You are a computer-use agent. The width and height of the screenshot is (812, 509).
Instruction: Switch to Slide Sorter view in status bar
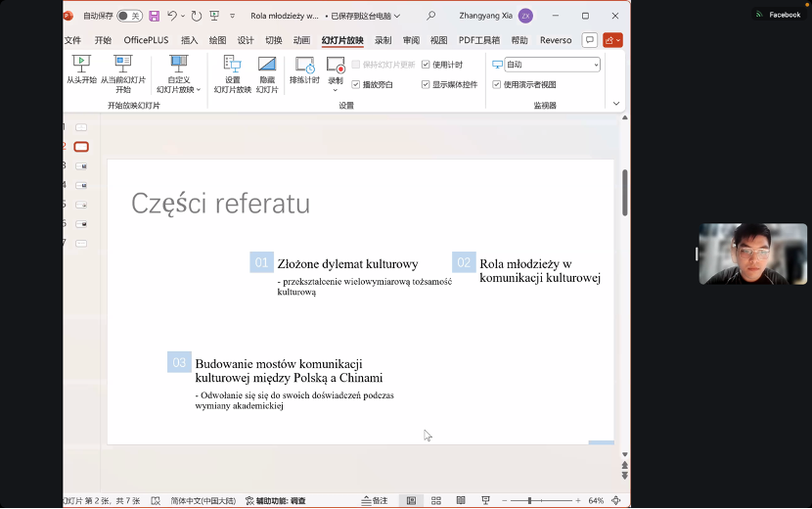(x=435, y=500)
